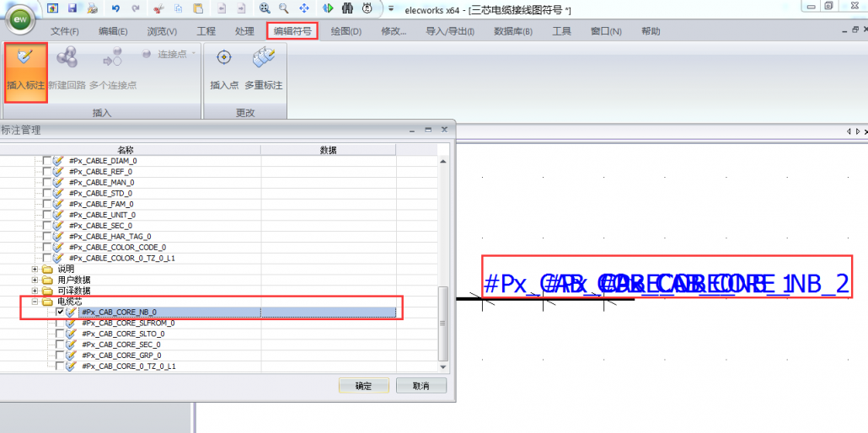The height and width of the screenshot is (433, 868).
Task: Click 新建回路 new circuit button
Action: [67, 70]
